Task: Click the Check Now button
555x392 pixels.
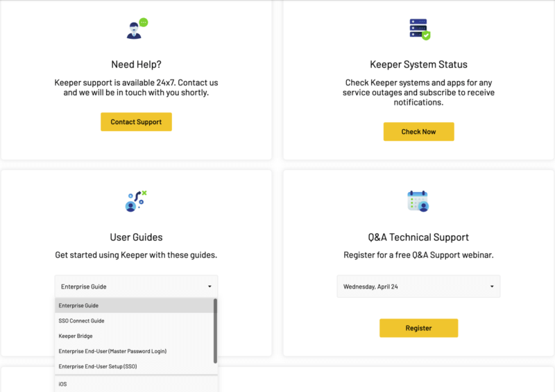Action: [419, 132]
